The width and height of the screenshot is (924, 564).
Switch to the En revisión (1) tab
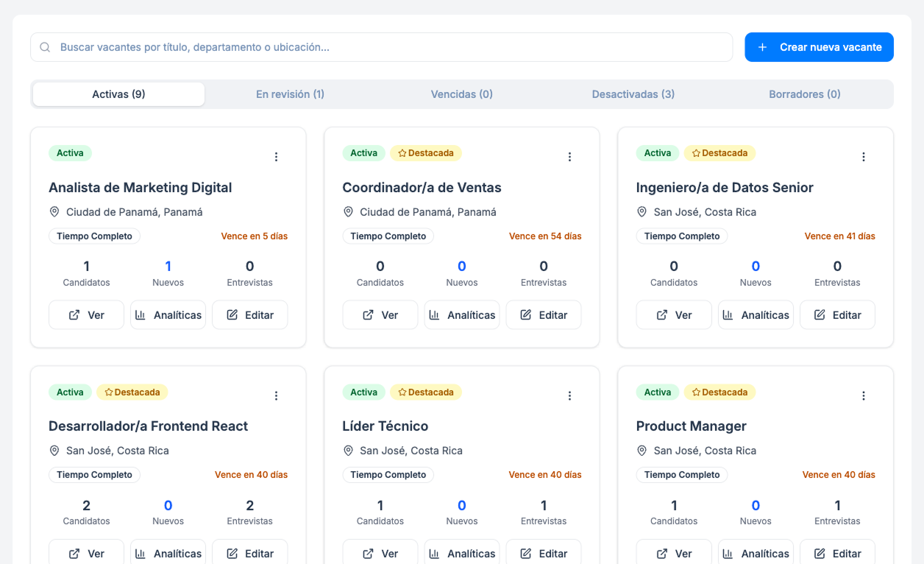pyautogui.click(x=290, y=94)
